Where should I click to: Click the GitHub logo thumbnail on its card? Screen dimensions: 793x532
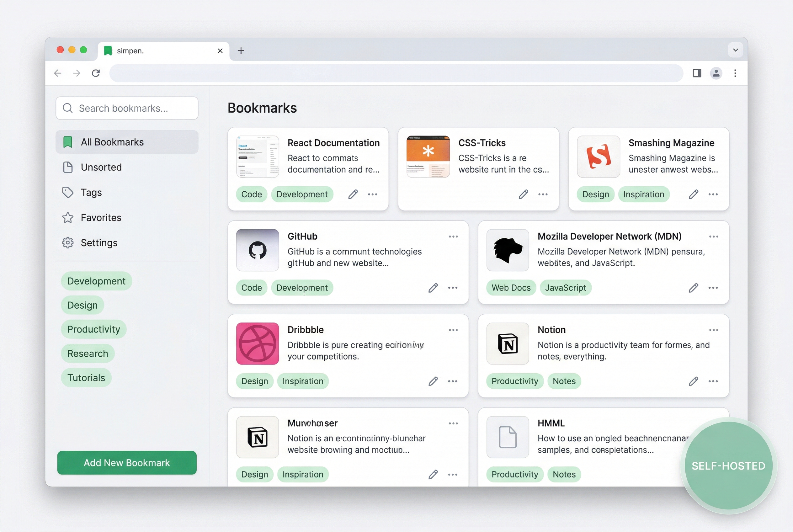click(257, 250)
